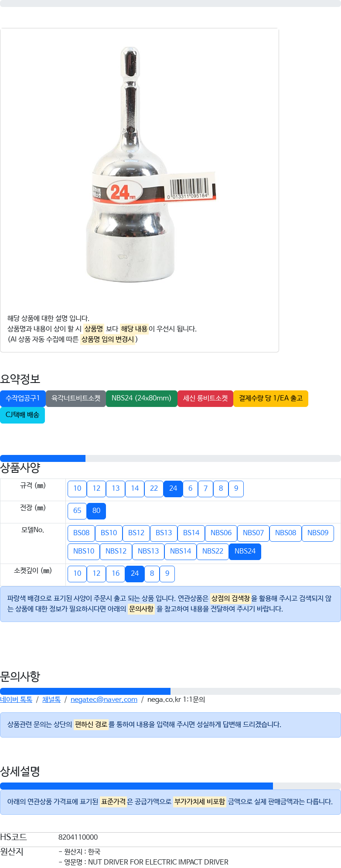Click the 육각너트비트소켓 gray badge
341x868 pixels.
tap(76, 398)
